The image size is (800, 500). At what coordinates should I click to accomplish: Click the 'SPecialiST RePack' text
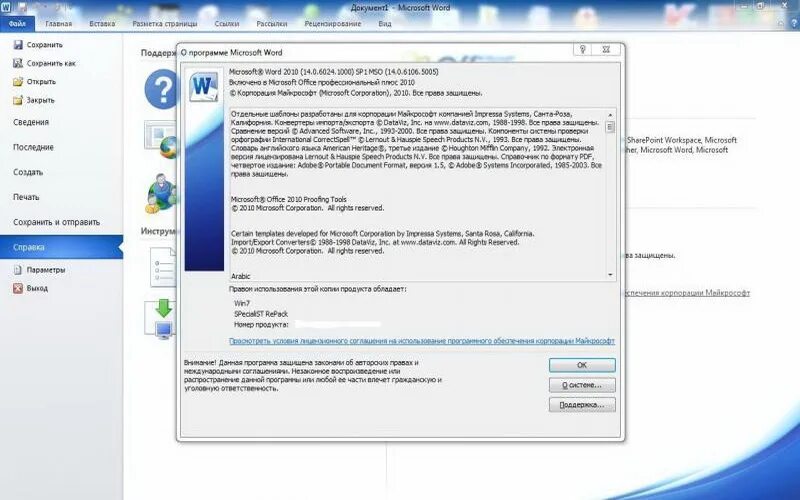pyautogui.click(x=261, y=314)
